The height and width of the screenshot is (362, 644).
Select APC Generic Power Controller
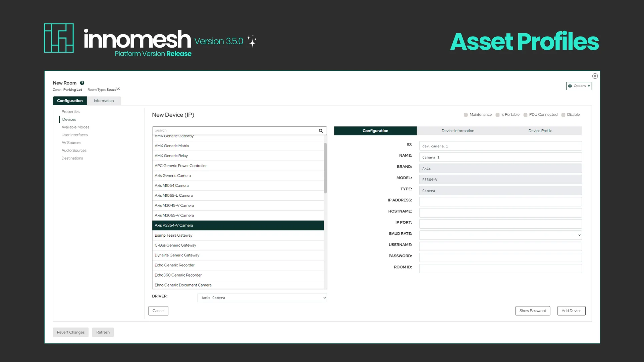click(238, 166)
